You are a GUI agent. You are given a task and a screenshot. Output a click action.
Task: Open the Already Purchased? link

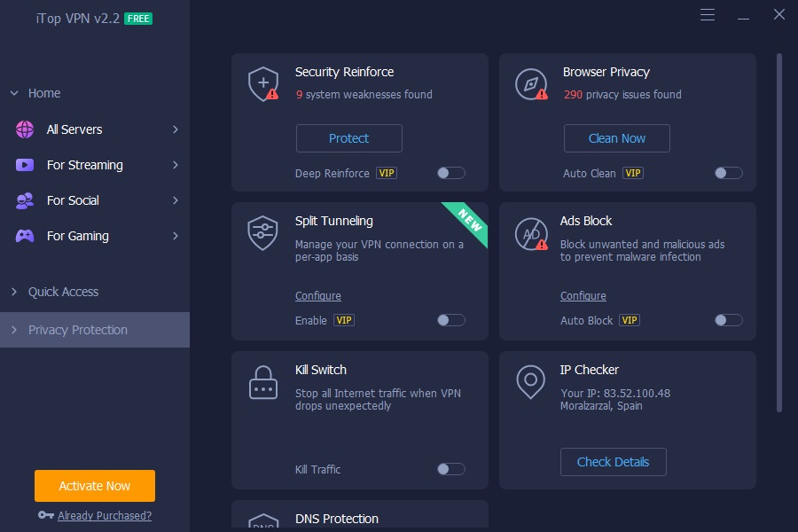click(x=105, y=516)
